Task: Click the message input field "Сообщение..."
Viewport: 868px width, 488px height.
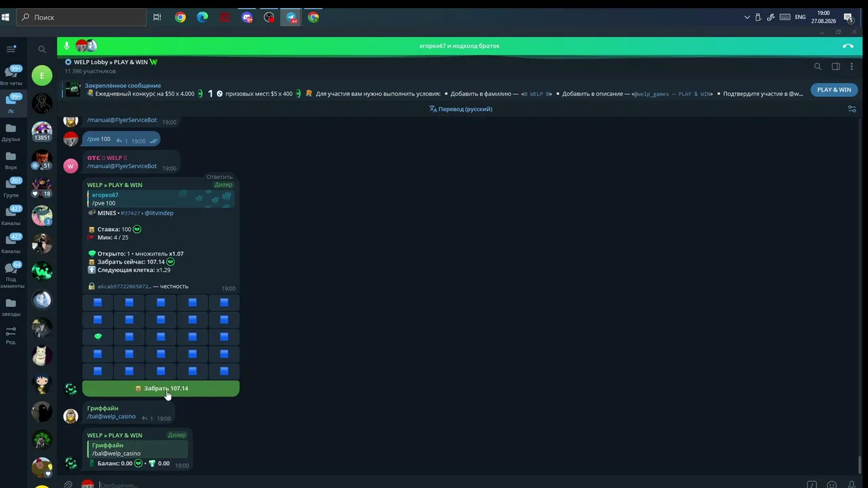Action: (x=448, y=485)
